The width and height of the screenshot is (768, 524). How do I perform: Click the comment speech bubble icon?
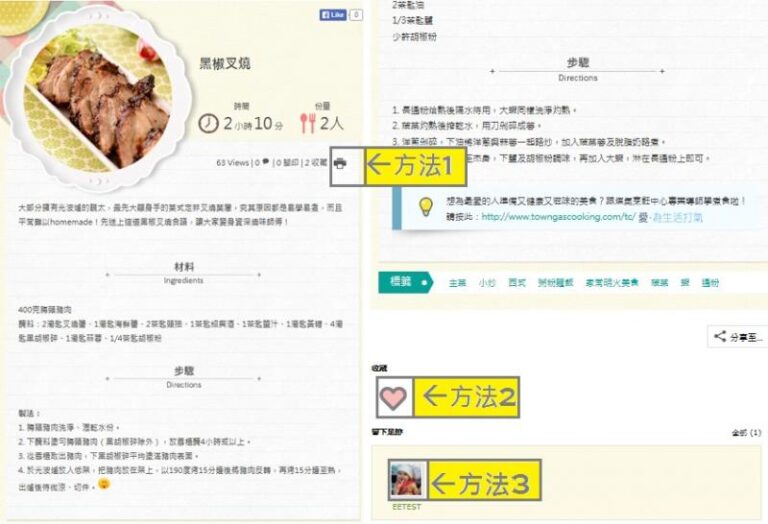click(265, 162)
